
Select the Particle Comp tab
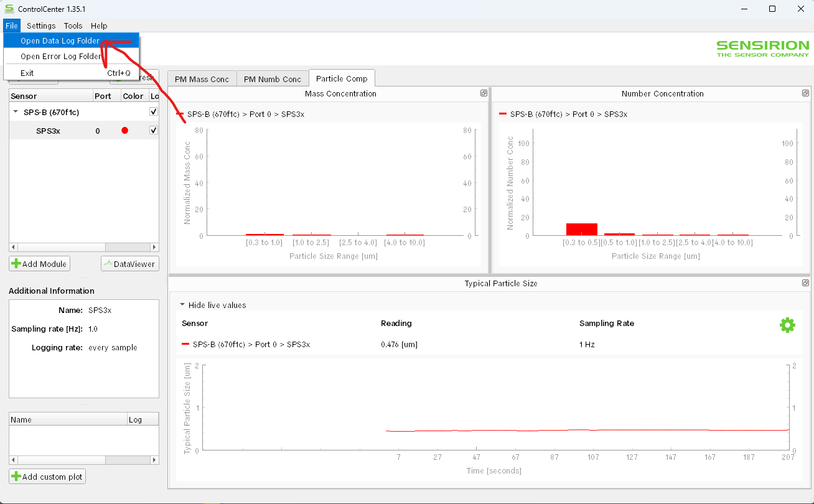point(342,78)
